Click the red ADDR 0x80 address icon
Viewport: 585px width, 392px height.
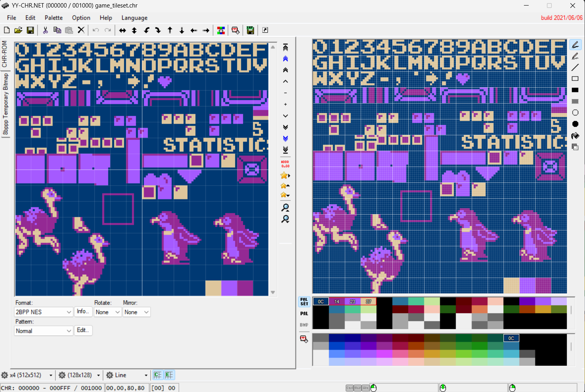click(285, 164)
